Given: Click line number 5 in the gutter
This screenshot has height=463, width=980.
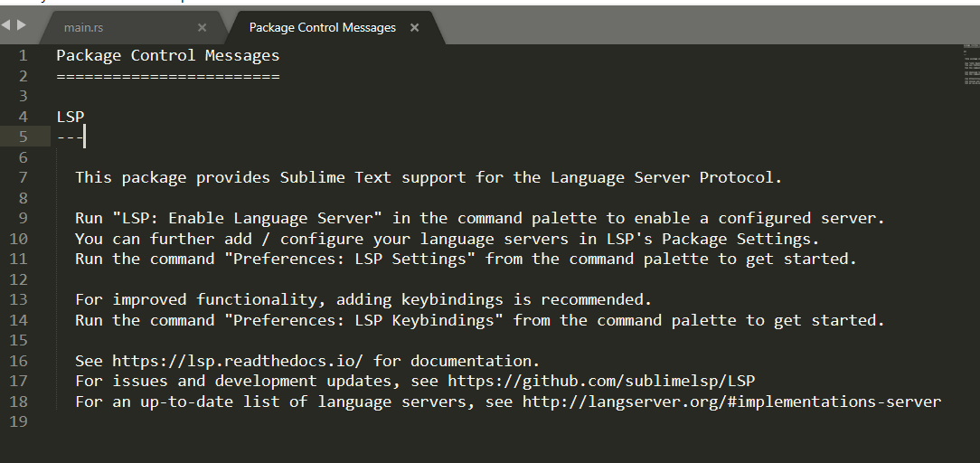Looking at the screenshot, I should (x=24, y=137).
